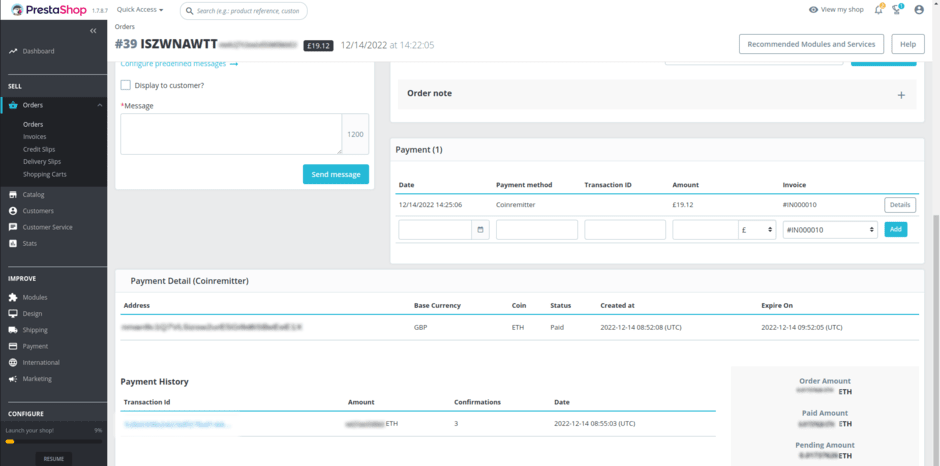Go to Shopping Carts menu item

coord(44,174)
